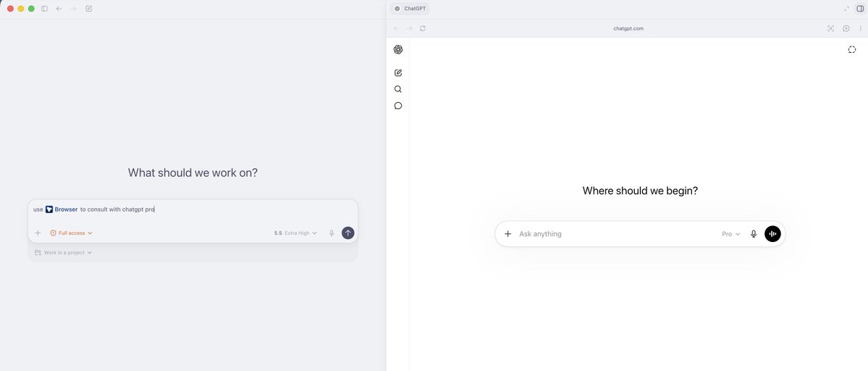Go forward in the browser pane
Viewport: 868px width, 371px height.
(x=409, y=28)
